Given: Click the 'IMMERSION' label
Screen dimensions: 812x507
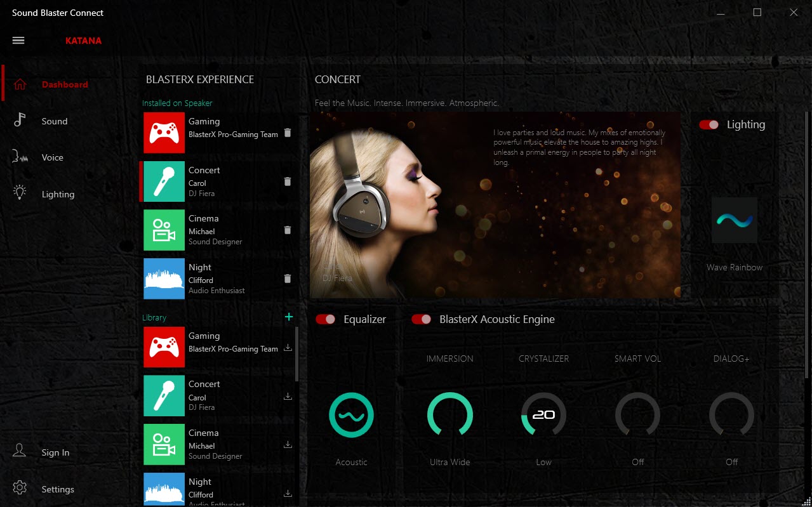Looking at the screenshot, I should [450, 359].
